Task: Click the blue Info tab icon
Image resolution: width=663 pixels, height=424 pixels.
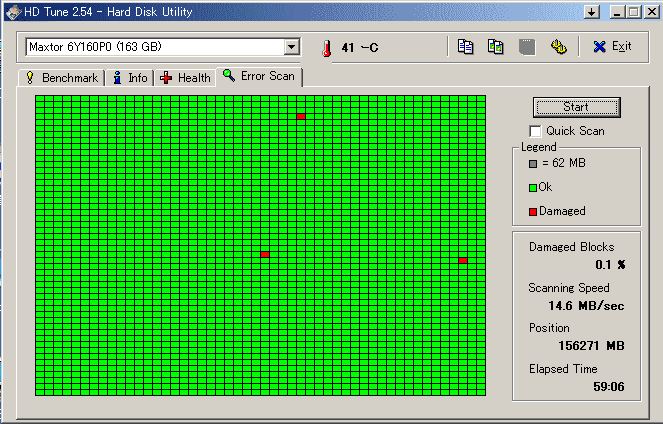Action: [x=118, y=78]
